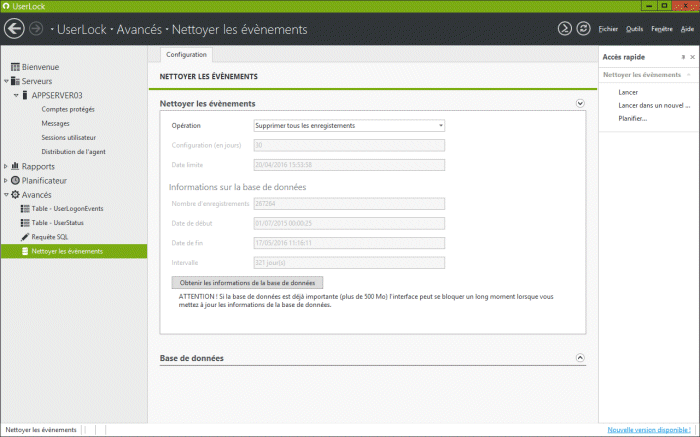Click Lancer dans un nouvel quick link
Image resolution: width=700 pixels, height=437 pixels.
tap(654, 105)
